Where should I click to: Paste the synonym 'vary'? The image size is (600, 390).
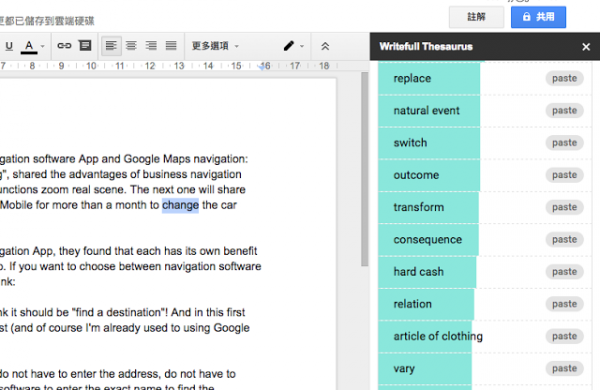click(x=564, y=368)
